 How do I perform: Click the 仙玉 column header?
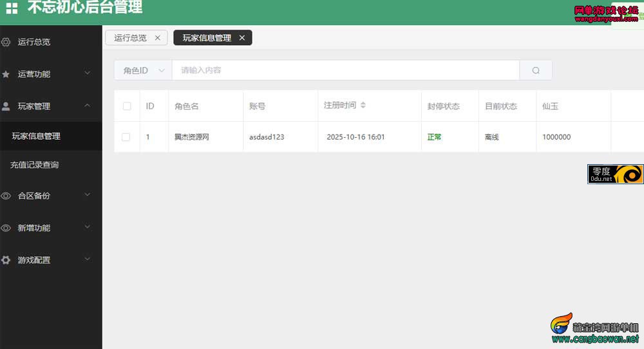(551, 106)
